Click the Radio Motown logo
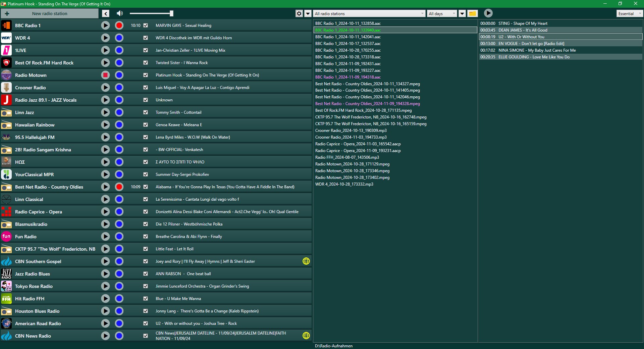The height and width of the screenshot is (349, 644). 6,75
